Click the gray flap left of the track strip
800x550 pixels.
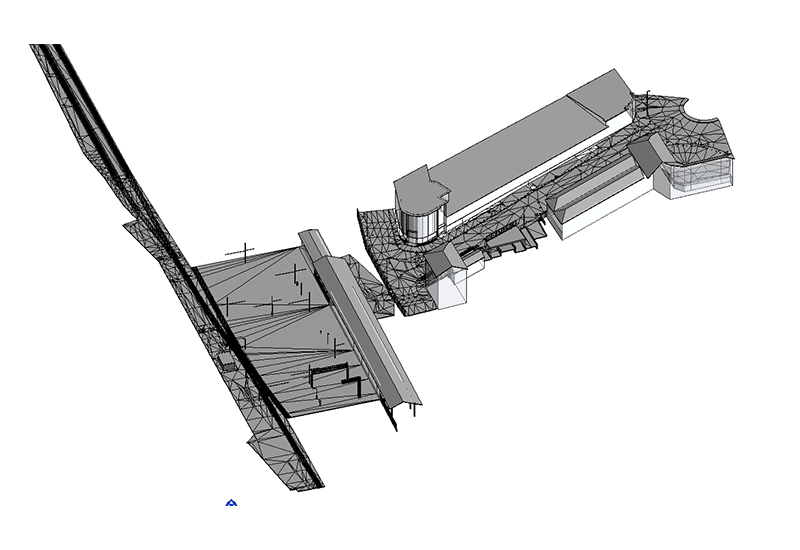click(x=140, y=235)
